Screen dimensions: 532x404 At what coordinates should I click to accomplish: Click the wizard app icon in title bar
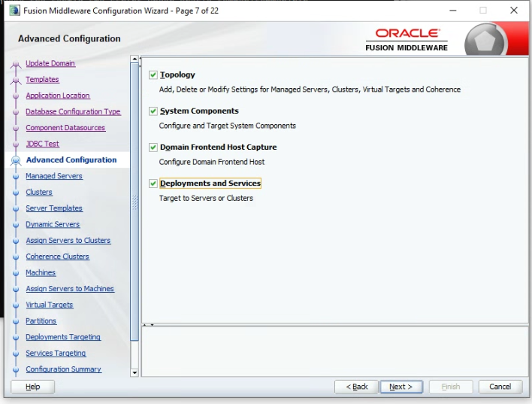coord(14,11)
